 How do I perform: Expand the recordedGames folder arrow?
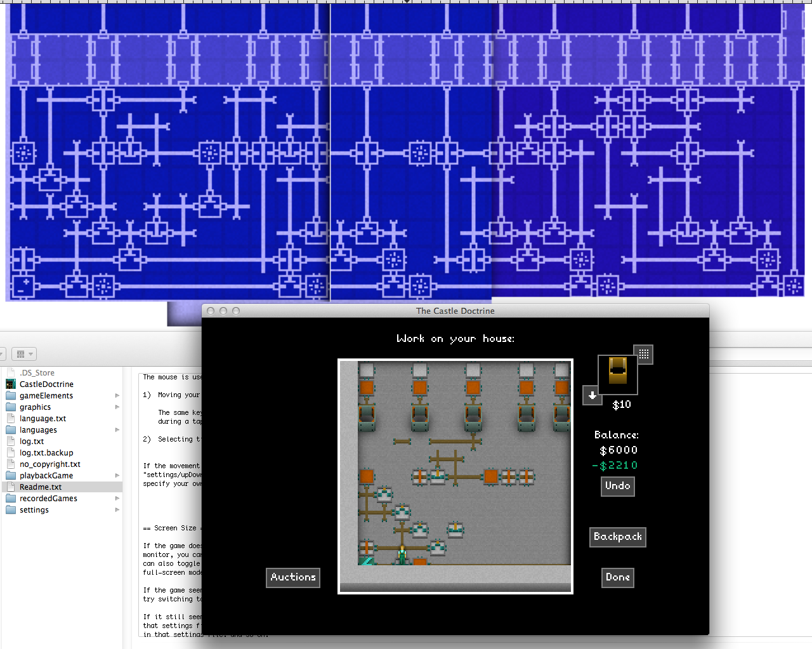point(117,498)
